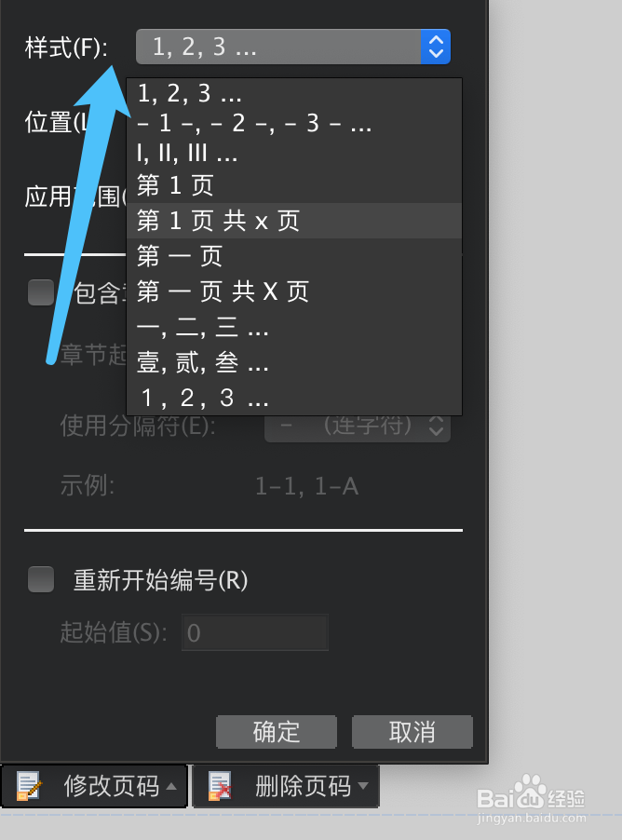Image resolution: width=622 pixels, height=840 pixels.
Task: Select the Roman numeral I, II, III style
Action: pos(294,154)
